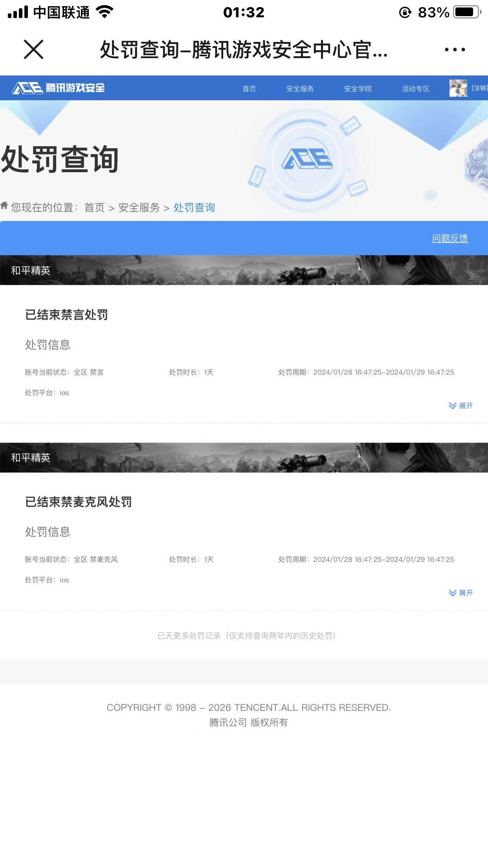Click the first 和平精英 game banner

point(244,270)
